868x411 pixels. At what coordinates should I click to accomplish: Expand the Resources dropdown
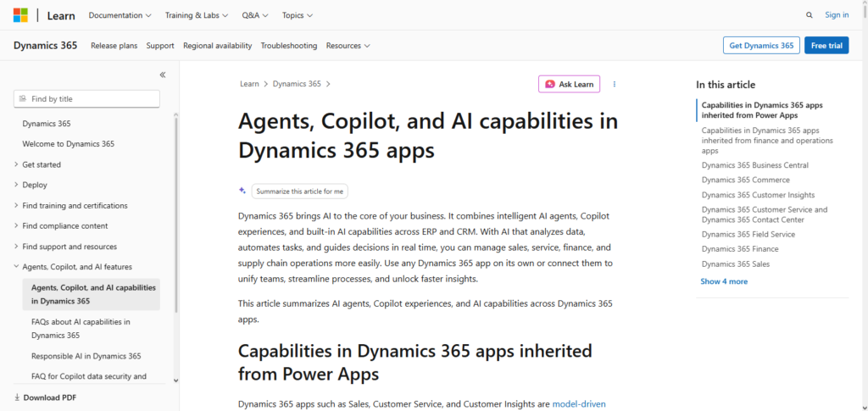click(x=348, y=46)
